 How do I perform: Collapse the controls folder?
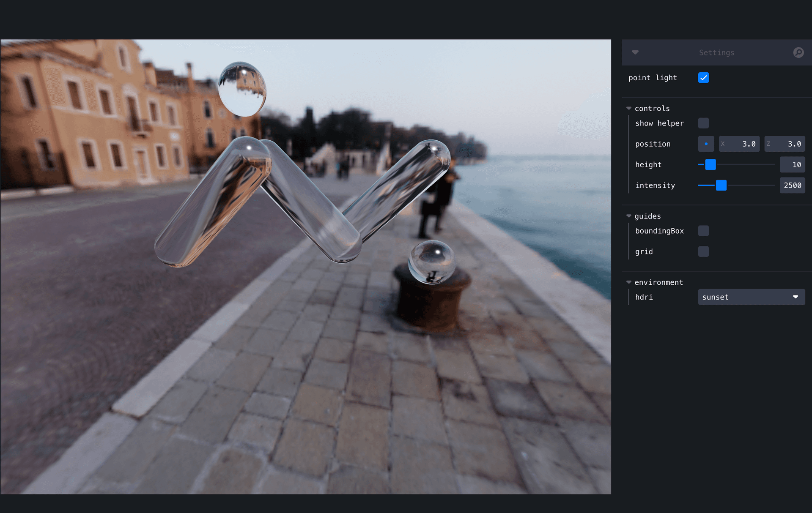tap(629, 108)
